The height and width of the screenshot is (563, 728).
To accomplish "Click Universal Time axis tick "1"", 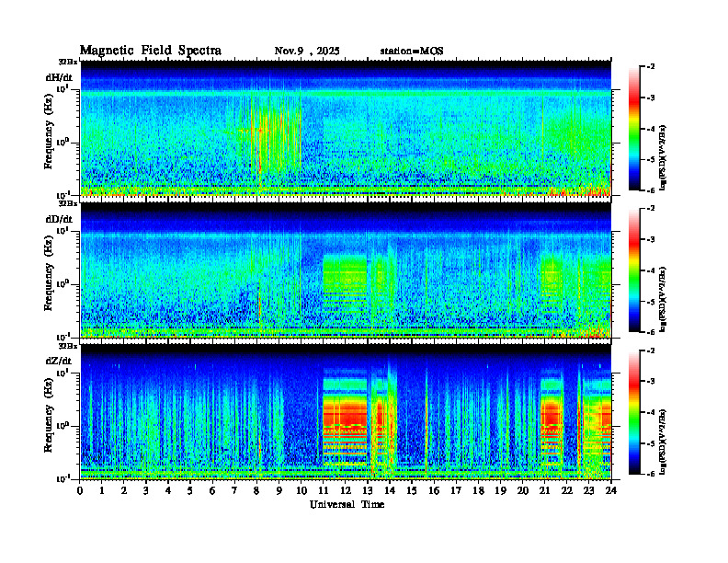I will click(x=102, y=491).
